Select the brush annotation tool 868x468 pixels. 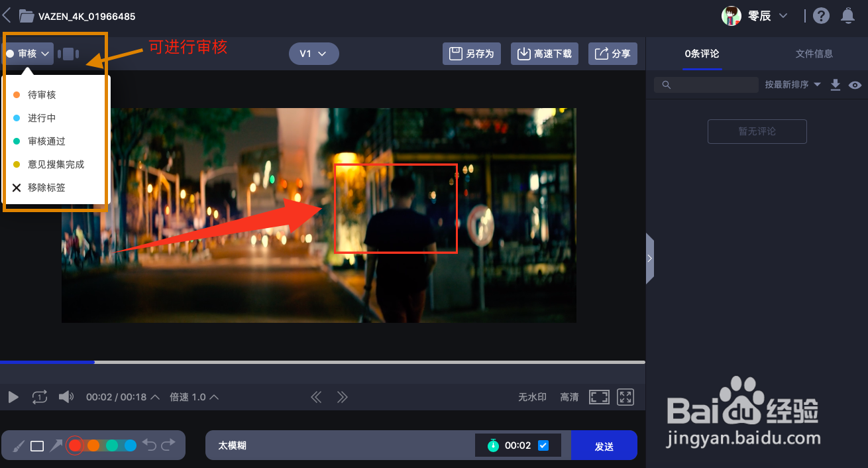tap(20, 445)
